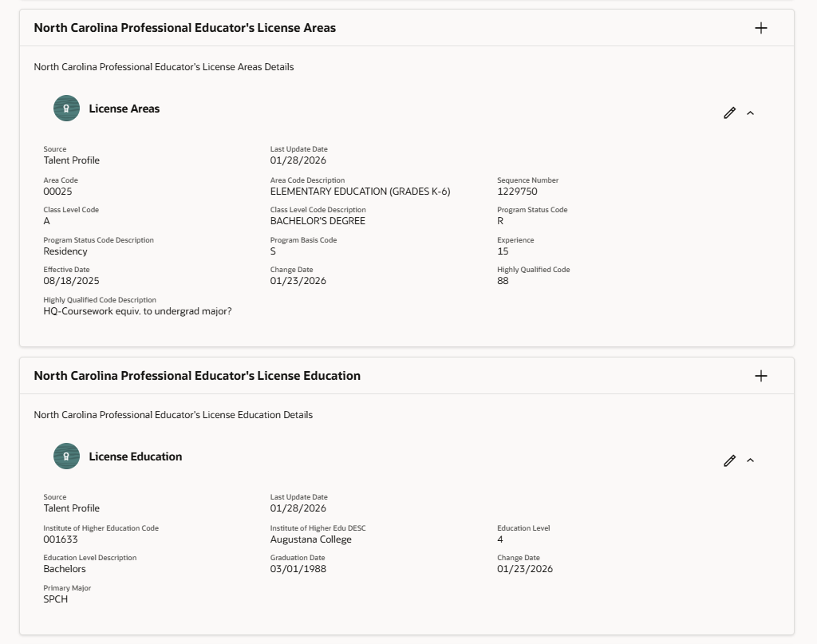Select the License Education record heading
The width and height of the screenshot is (817, 644).
tap(136, 457)
